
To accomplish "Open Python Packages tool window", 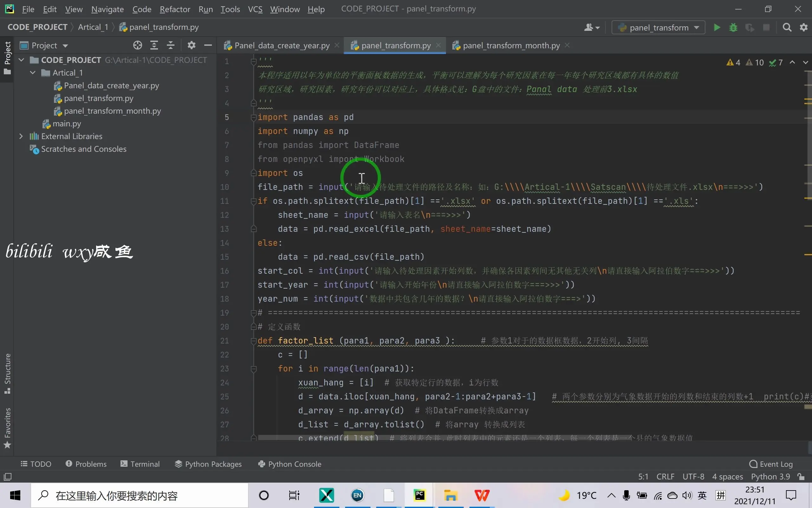I will tap(208, 464).
